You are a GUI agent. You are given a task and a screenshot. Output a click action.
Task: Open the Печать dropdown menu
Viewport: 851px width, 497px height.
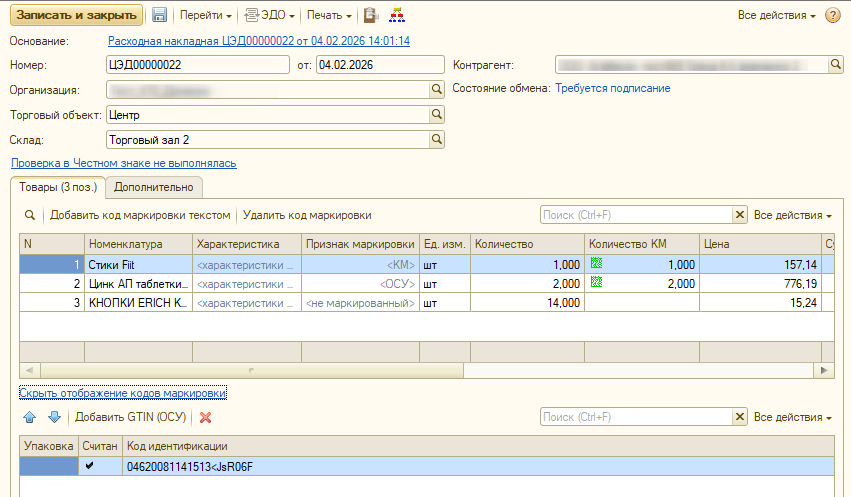(329, 16)
